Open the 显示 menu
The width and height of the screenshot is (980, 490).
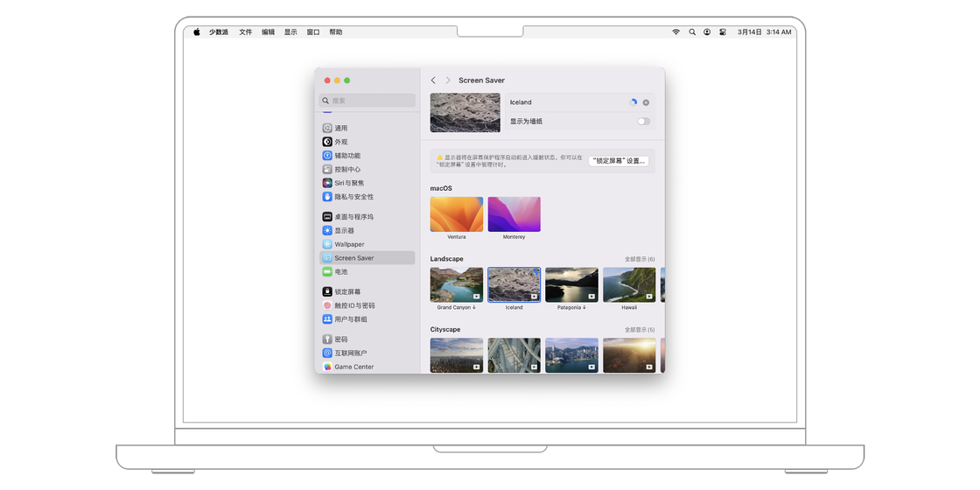(290, 31)
